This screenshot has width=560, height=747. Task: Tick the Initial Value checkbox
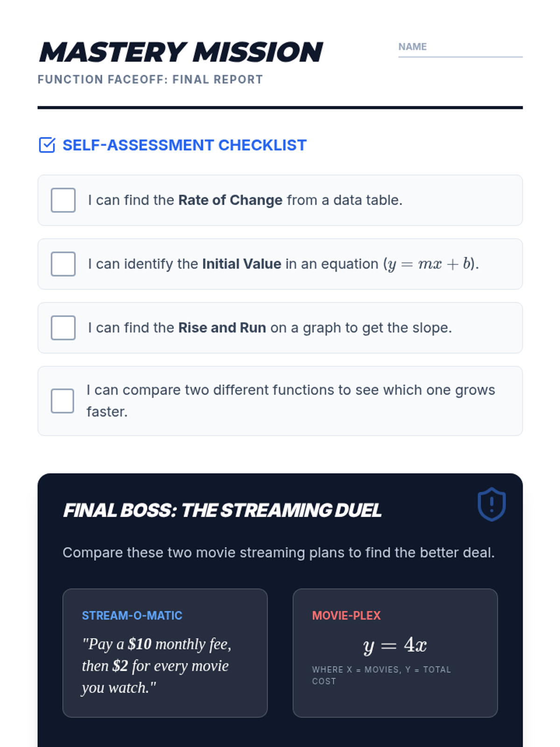63,264
